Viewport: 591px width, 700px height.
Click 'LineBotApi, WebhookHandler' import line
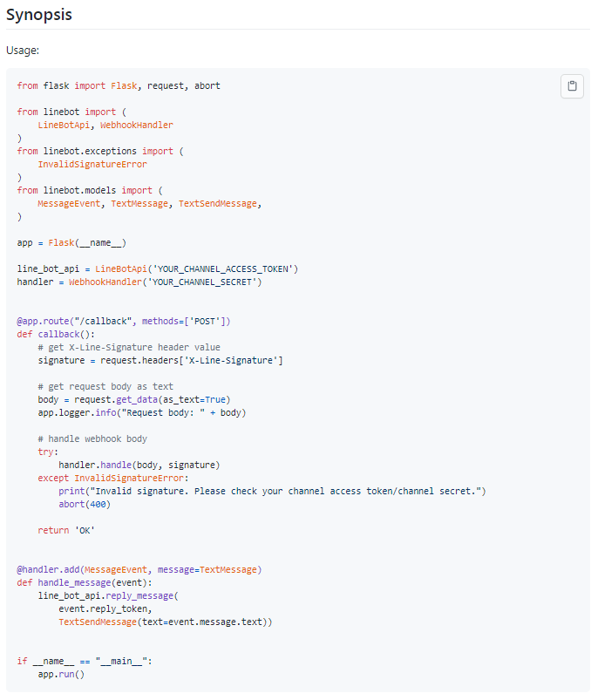(105, 125)
